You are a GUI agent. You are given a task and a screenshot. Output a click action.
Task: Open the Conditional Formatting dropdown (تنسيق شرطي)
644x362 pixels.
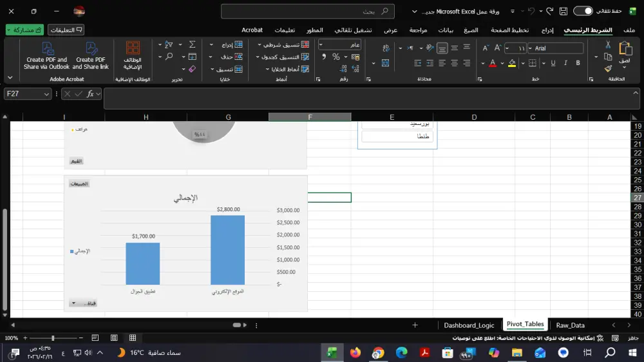click(283, 44)
